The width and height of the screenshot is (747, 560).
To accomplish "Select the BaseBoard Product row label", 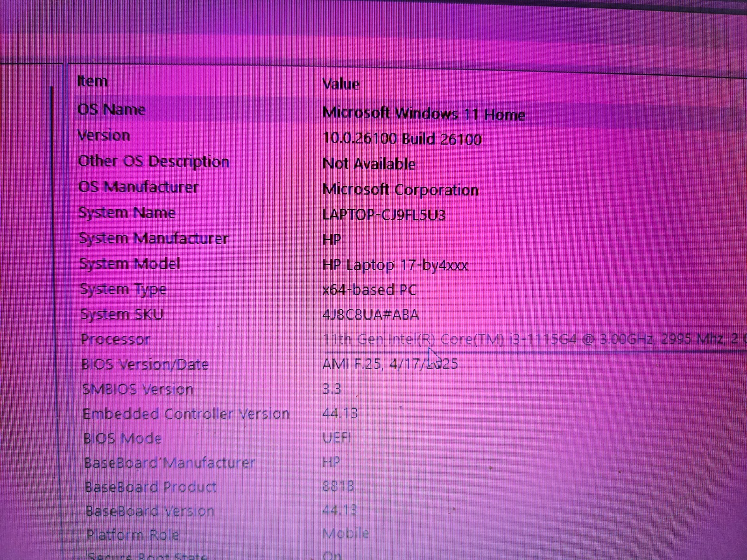I will click(x=150, y=487).
